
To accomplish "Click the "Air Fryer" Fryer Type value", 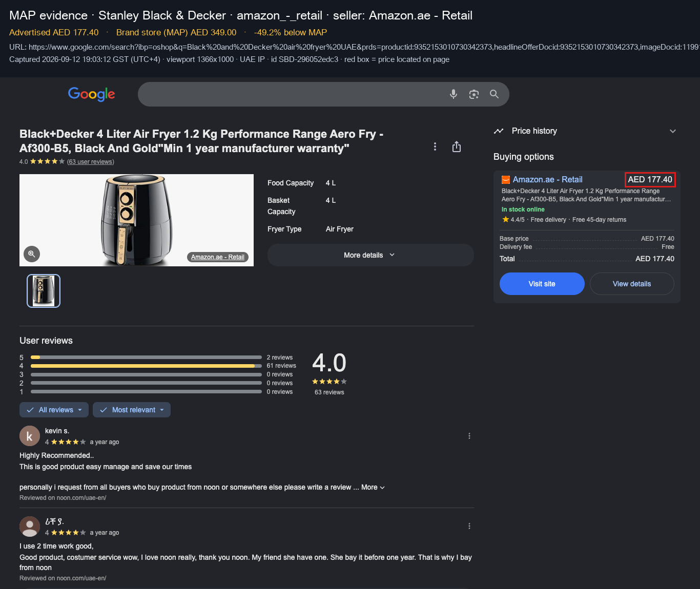I will tap(340, 229).
